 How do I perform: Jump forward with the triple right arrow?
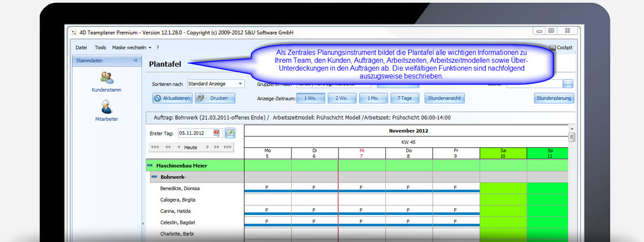click(x=227, y=147)
